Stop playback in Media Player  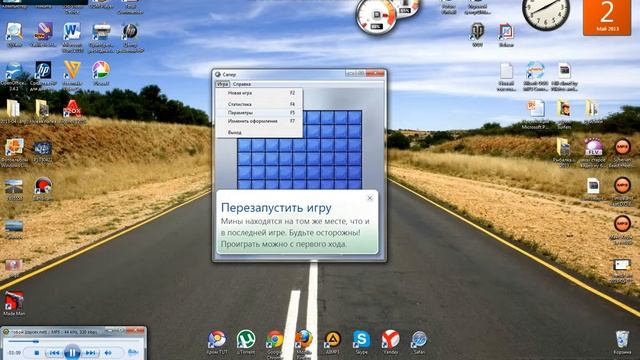36,353
